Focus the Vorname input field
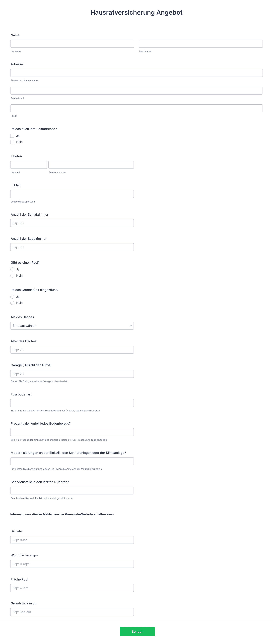The height and width of the screenshot is (644, 273). pos(72,44)
